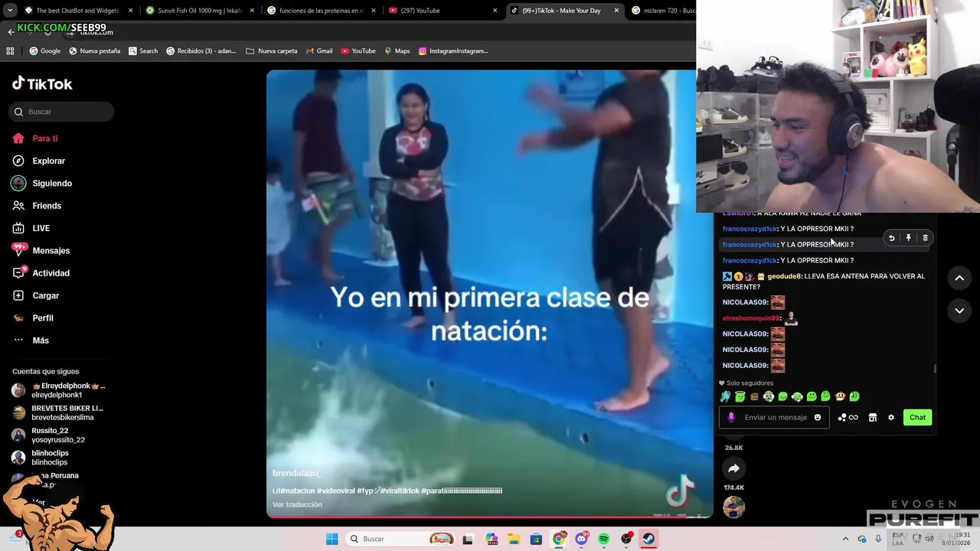Switch to The best ChatBot and Widgets tab

(x=77, y=11)
